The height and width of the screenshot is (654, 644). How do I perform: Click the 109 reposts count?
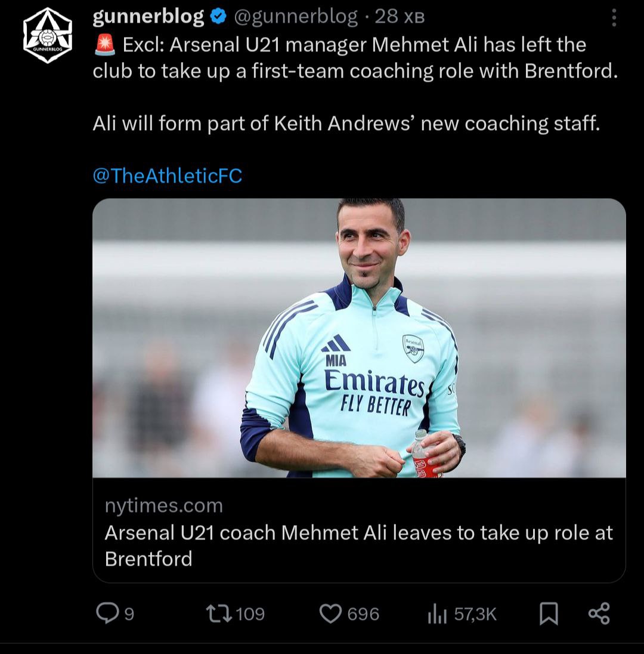pyautogui.click(x=250, y=613)
